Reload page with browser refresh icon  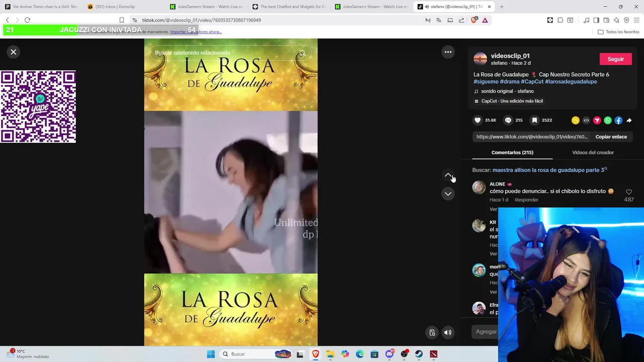click(x=27, y=20)
